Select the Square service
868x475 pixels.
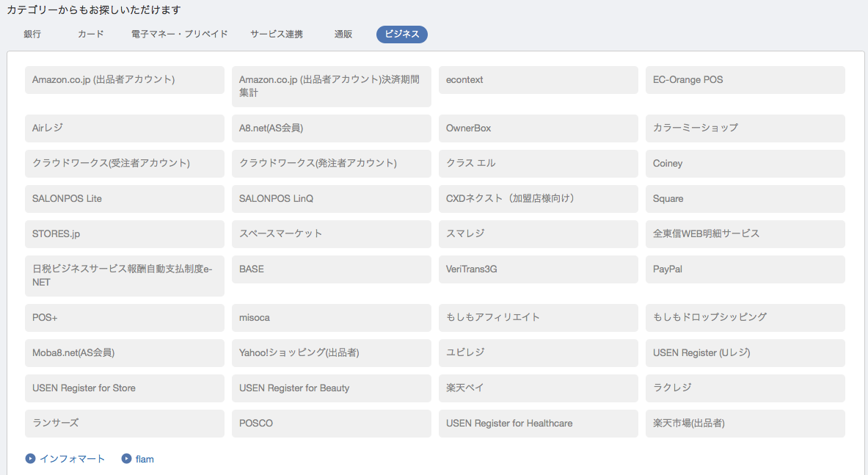745,199
